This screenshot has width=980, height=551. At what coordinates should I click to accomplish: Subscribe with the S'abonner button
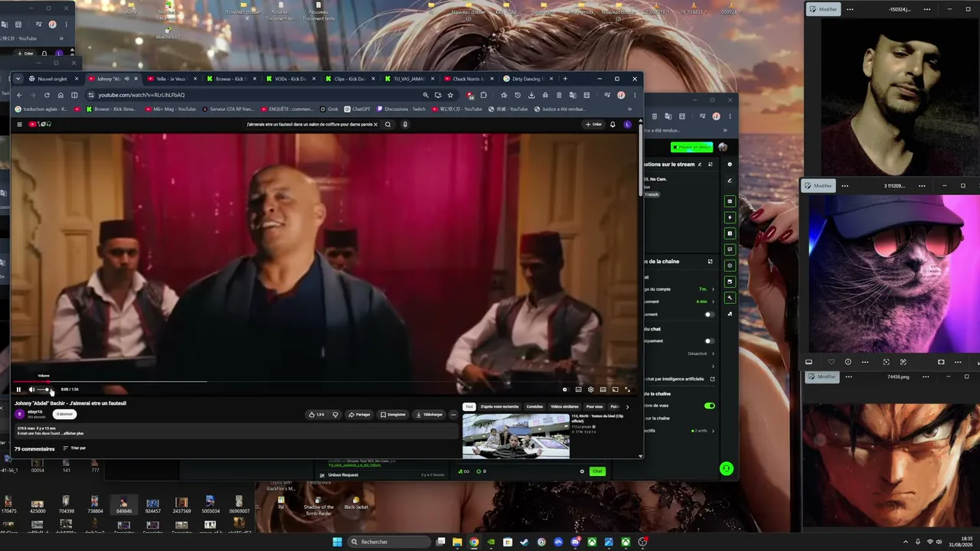coord(65,414)
